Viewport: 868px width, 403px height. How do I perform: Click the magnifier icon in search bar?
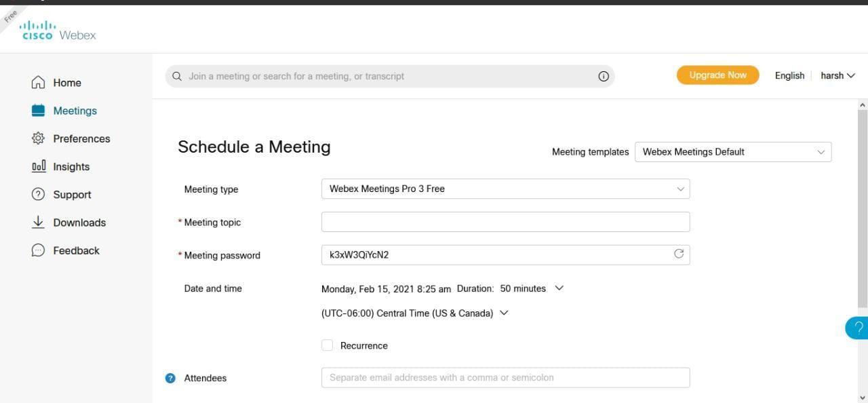point(177,76)
